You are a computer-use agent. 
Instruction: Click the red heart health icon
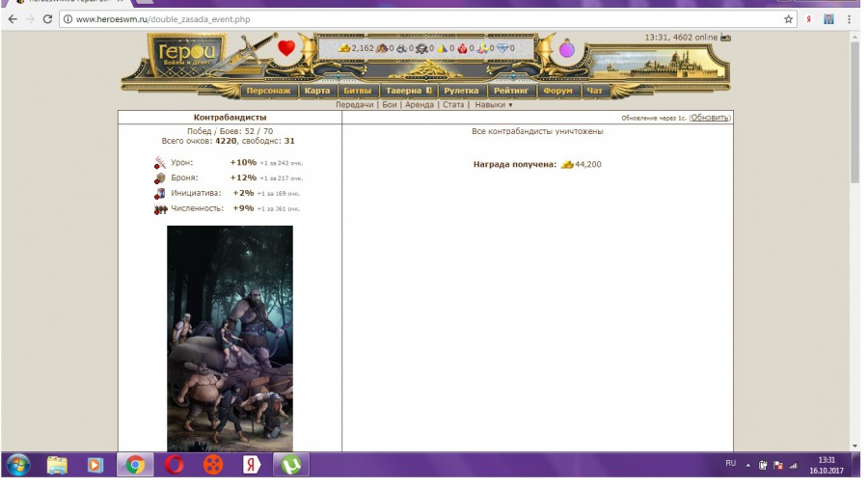pos(286,48)
